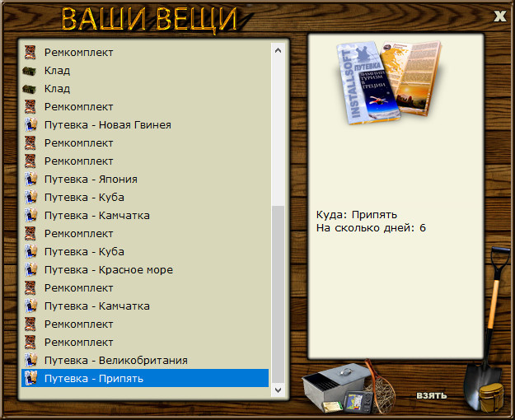Click the Ремкомплект icon directly below the lower Камчатка
The height and width of the screenshot is (420, 515).
(x=30, y=324)
